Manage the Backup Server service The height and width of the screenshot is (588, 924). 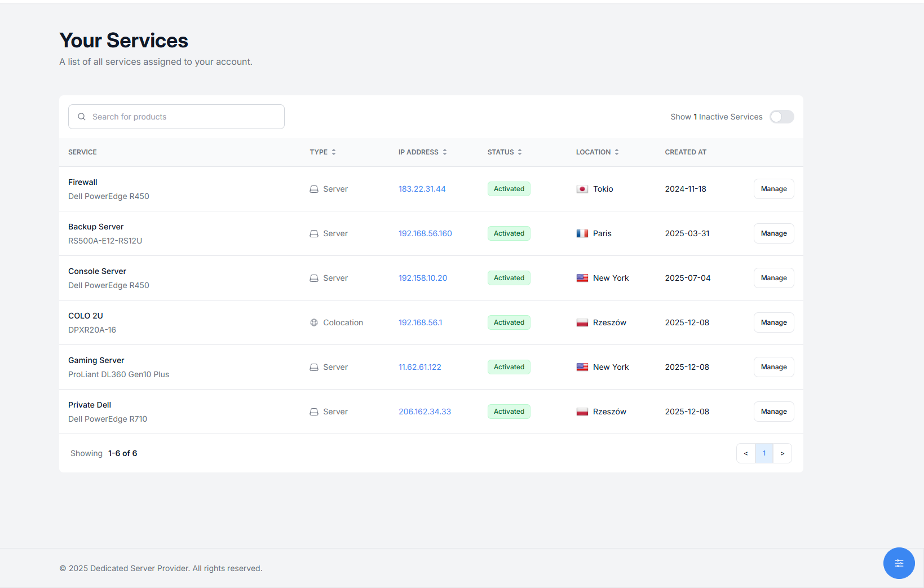773,233
